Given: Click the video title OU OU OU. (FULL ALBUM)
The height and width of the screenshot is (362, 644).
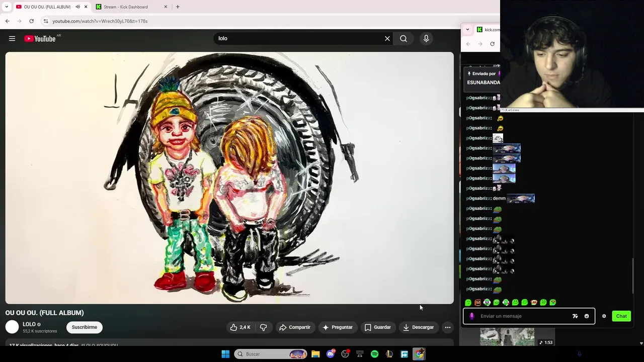Looking at the screenshot, I should (45, 313).
